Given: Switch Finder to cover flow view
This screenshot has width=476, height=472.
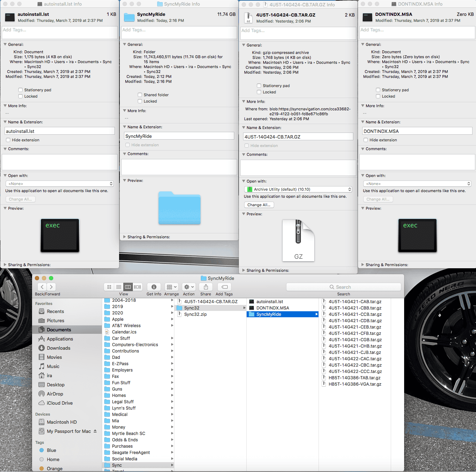Looking at the screenshot, I should click(x=138, y=287).
